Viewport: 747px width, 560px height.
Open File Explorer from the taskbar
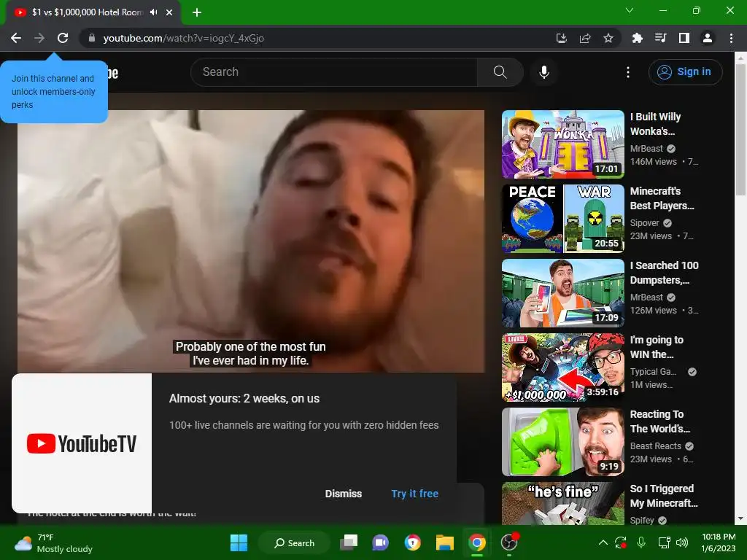point(444,542)
